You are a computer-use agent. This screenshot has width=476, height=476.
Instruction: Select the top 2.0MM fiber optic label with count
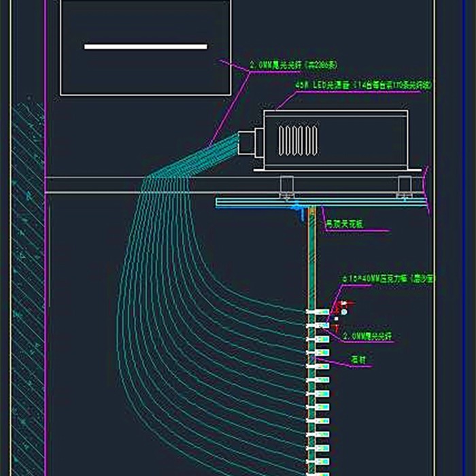click(293, 65)
